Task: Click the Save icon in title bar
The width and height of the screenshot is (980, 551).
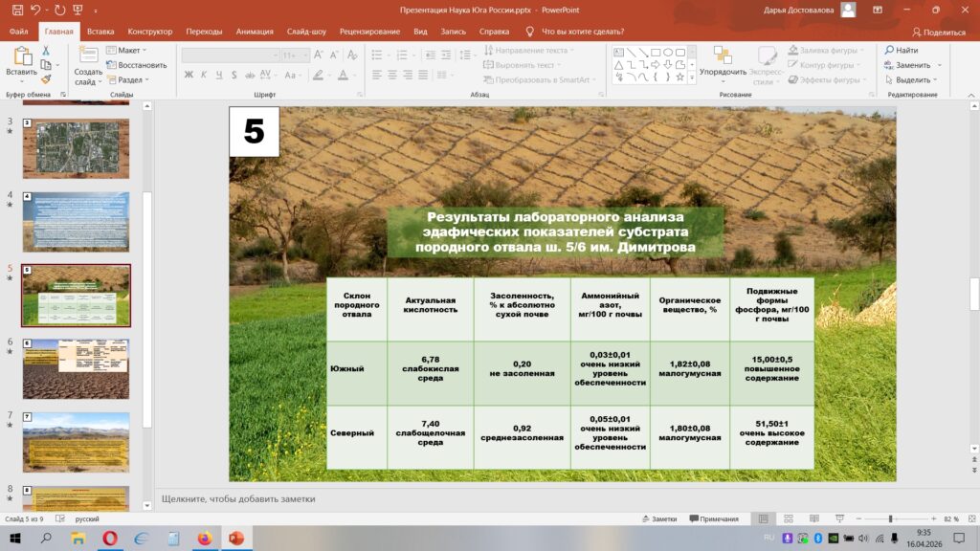Action: (x=18, y=10)
